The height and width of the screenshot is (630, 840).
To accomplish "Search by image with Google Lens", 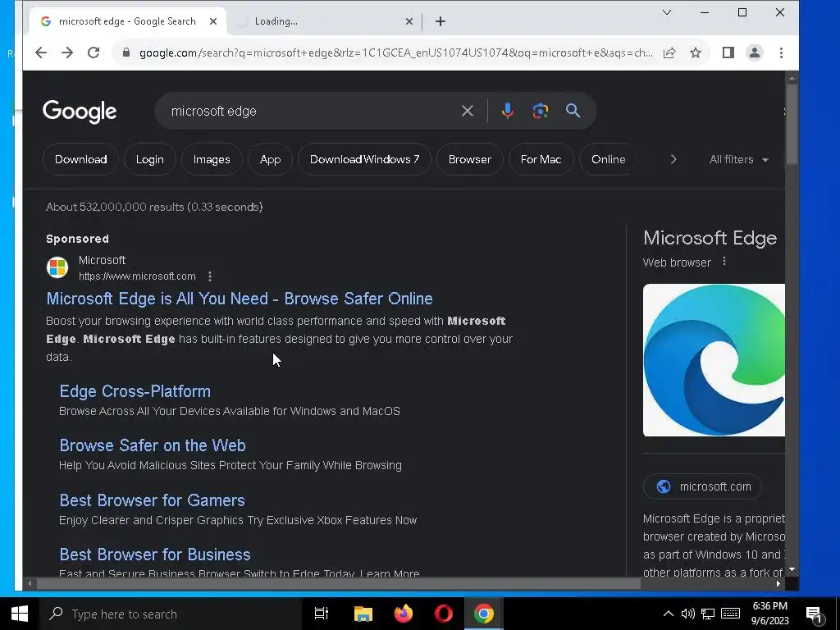I will (x=540, y=111).
